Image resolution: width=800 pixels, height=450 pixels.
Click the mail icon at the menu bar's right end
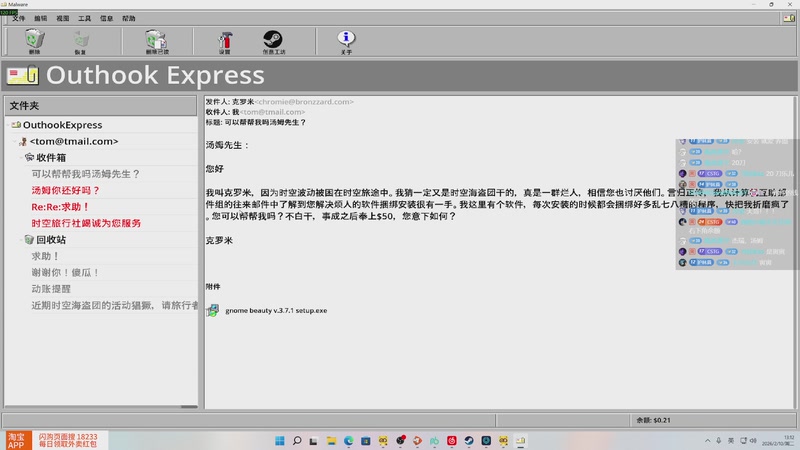(789, 18)
